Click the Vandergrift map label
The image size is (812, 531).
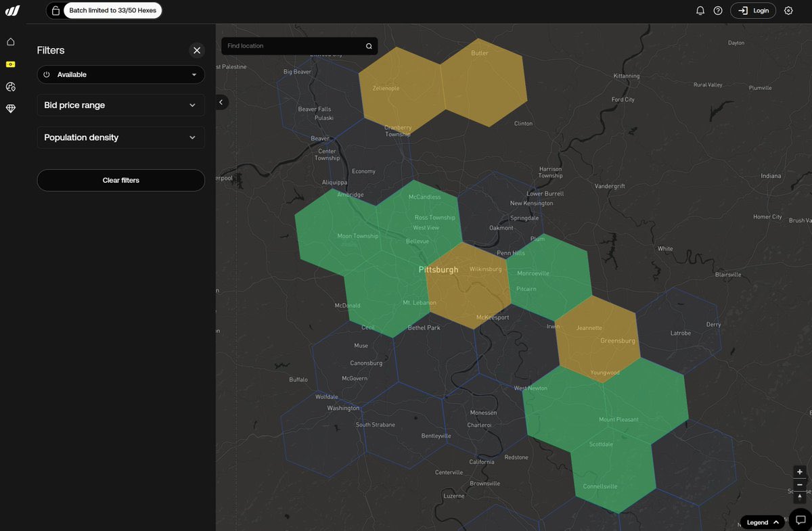point(610,186)
